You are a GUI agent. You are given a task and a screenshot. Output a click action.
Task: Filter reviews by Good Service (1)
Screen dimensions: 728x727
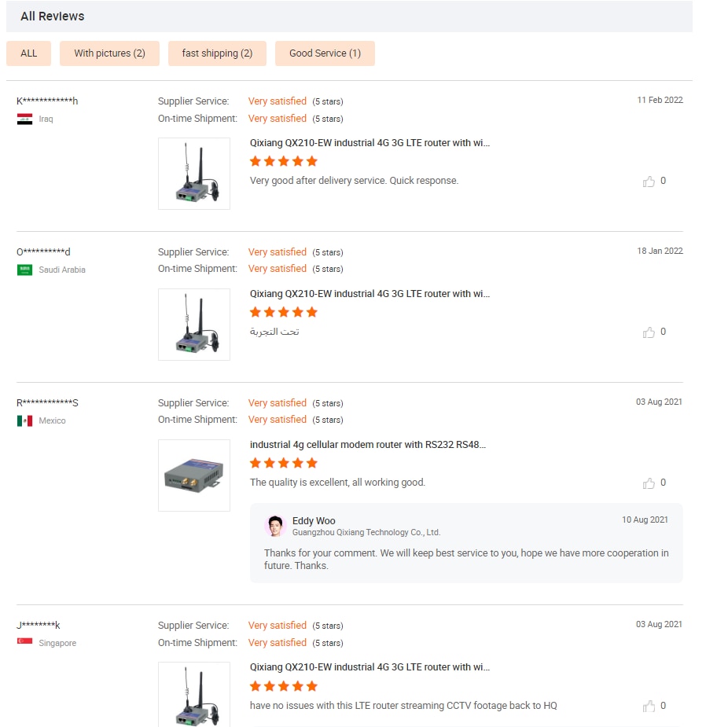(325, 53)
